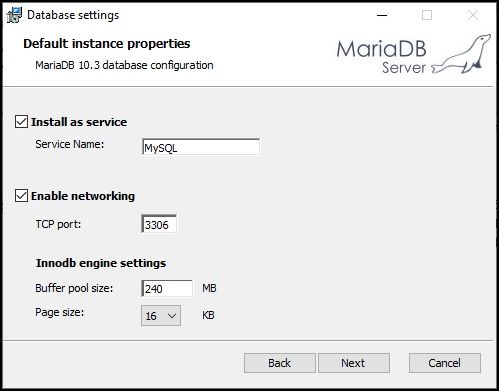Click the 'Innodb engine settings' heading
This screenshot has height=391, width=499.
101,263
